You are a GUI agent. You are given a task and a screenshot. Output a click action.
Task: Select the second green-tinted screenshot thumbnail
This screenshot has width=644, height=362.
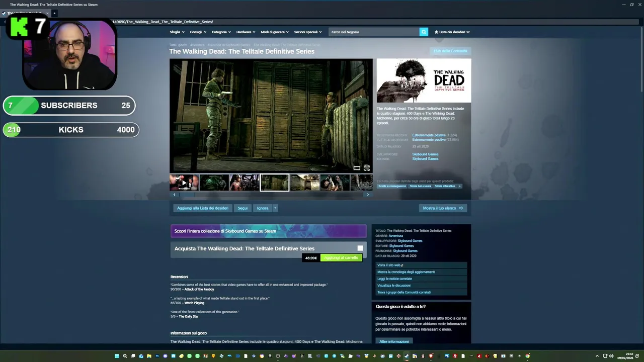214,183
